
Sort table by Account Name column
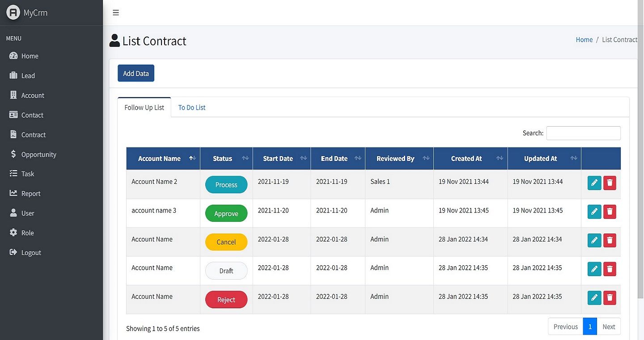(163, 158)
